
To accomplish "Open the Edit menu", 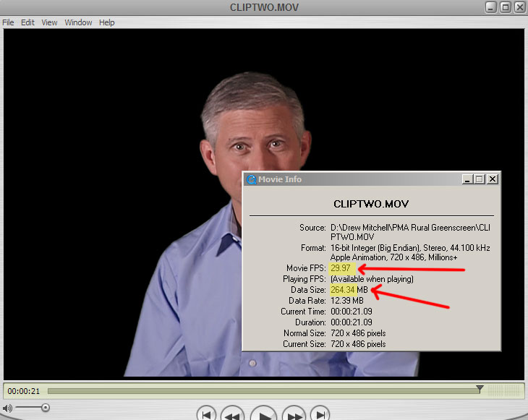I will [27, 22].
